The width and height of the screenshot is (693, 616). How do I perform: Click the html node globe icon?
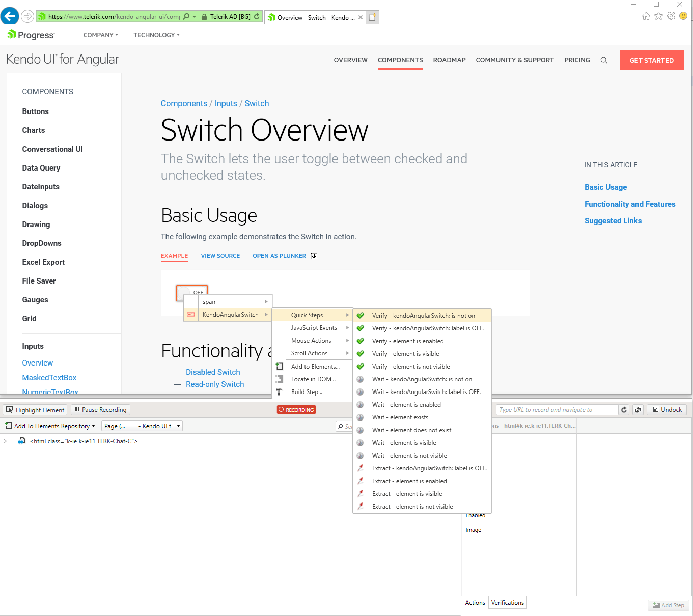(22, 441)
